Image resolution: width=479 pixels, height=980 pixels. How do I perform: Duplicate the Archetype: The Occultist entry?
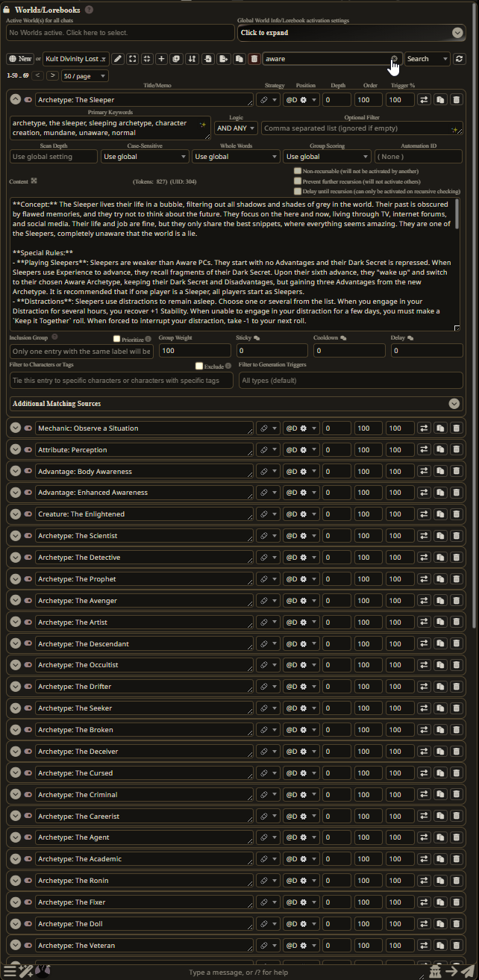click(x=440, y=665)
